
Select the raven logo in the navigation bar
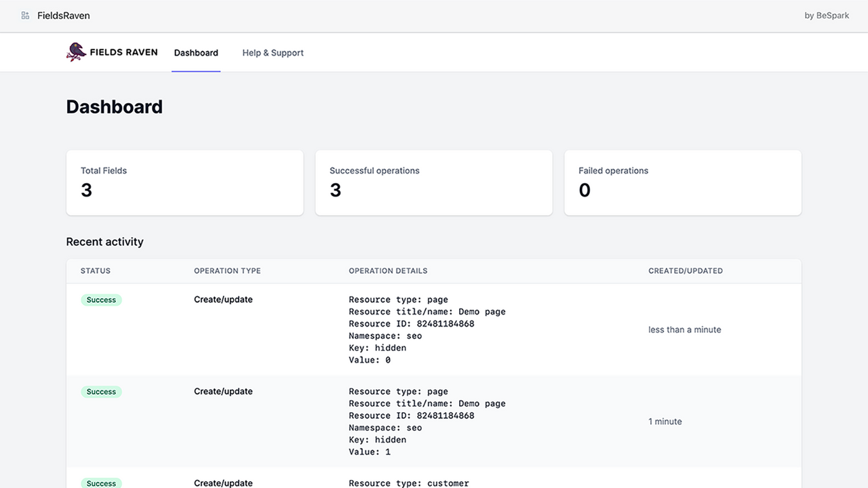[75, 52]
